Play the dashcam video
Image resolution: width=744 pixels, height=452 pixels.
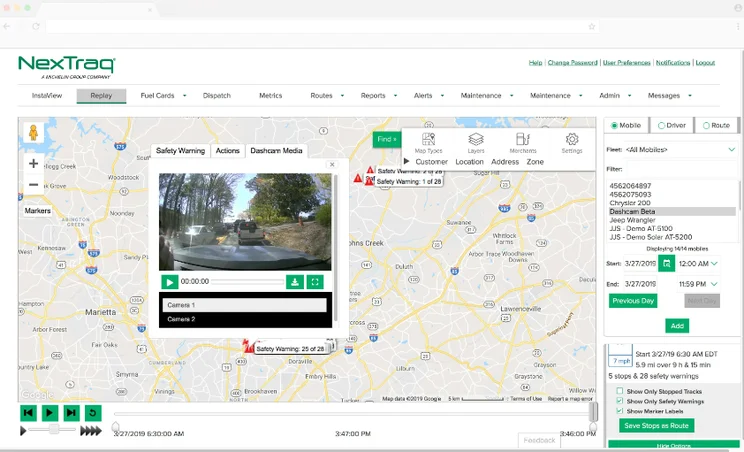(169, 282)
